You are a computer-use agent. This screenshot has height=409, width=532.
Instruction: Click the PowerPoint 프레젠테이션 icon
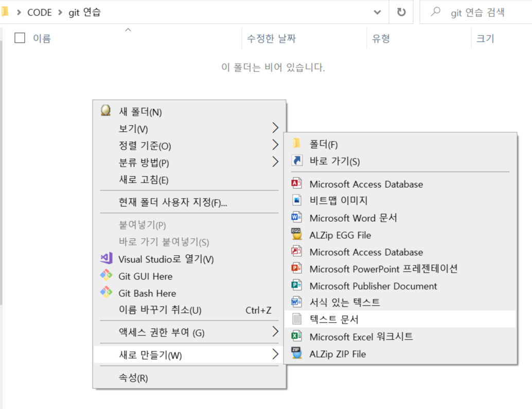pyautogui.click(x=296, y=268)
